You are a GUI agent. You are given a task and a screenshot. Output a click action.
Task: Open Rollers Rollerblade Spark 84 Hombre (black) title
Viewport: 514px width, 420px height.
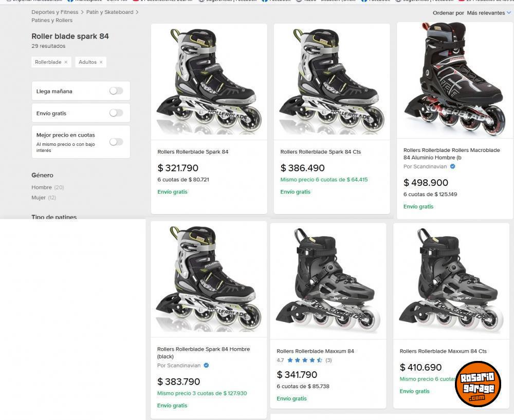click(x=204, y=352)
